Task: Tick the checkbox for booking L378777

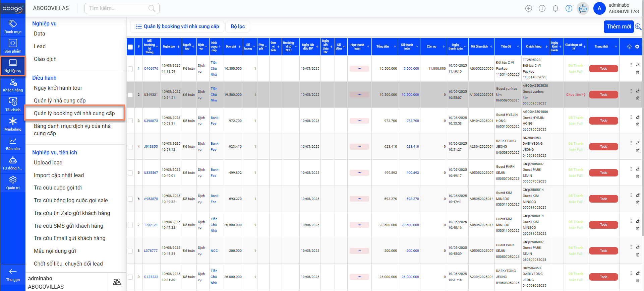Action: [x=130, y=251]
